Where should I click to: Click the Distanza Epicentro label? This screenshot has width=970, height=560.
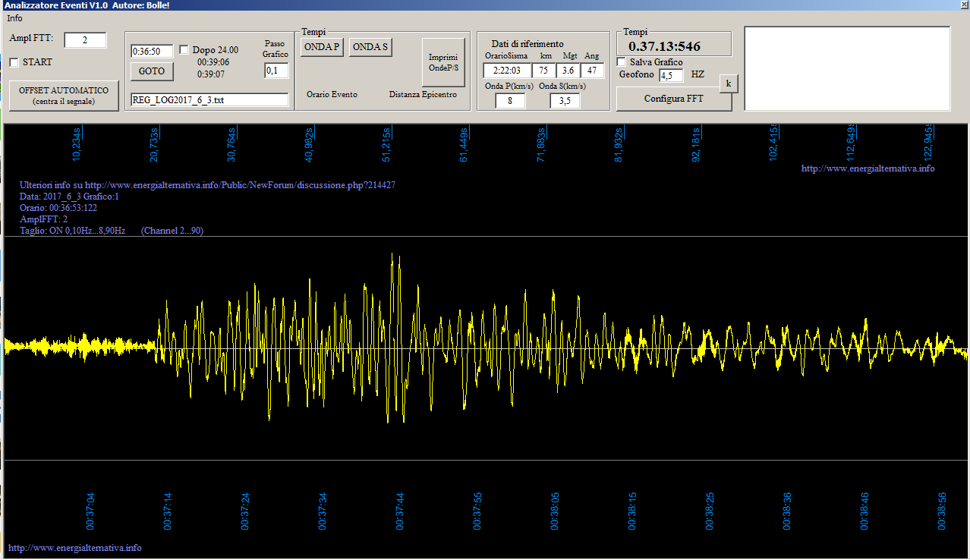coord(423,94)
